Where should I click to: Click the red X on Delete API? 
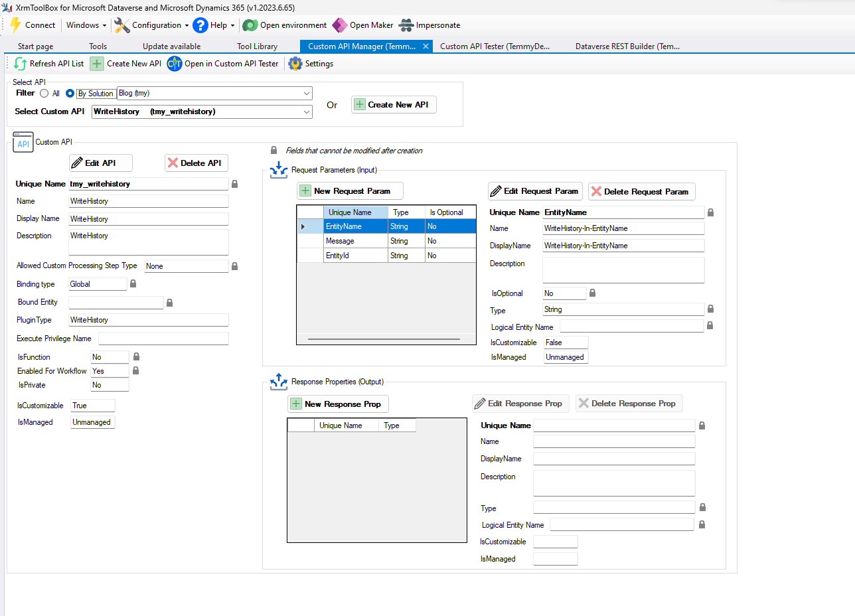coord(173,163)
